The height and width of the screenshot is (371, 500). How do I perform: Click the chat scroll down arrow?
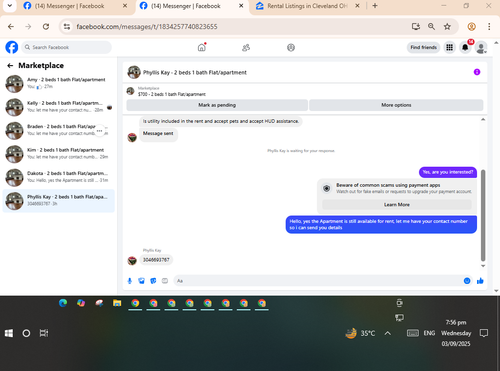483,266
